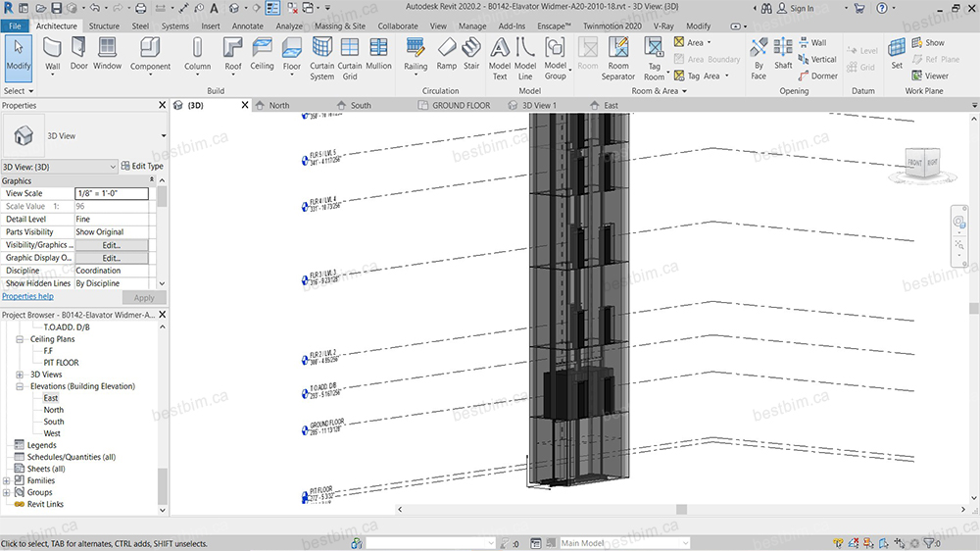Close the Properties palette
This screenshot has width=980, height=551.
click(x=162, y=105)
